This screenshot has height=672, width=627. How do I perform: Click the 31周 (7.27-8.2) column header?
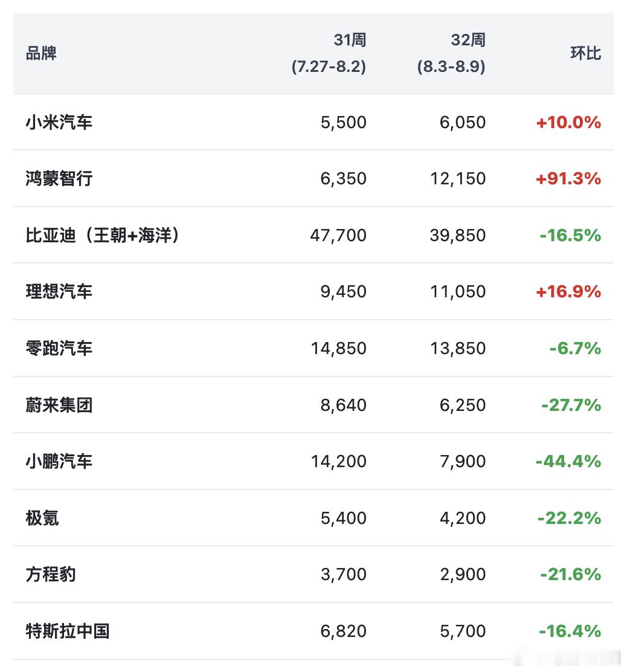point(329,53)
